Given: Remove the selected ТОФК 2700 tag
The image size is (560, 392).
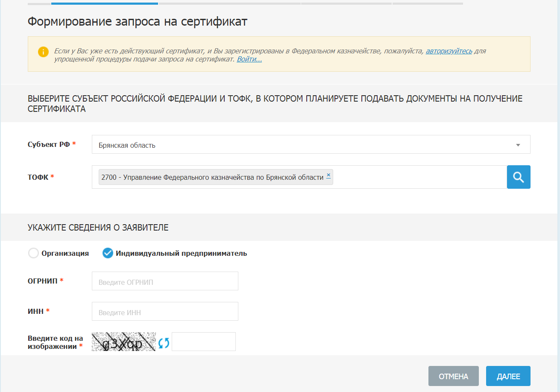Looking at the screenshot, I should (x=328, y=175).
